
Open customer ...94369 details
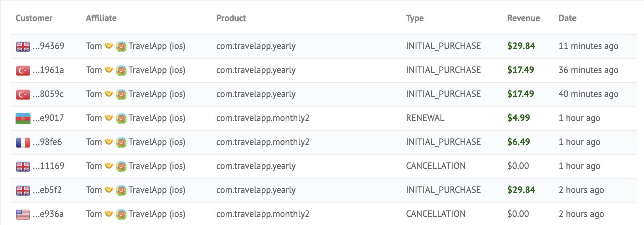tap(49, 46)
